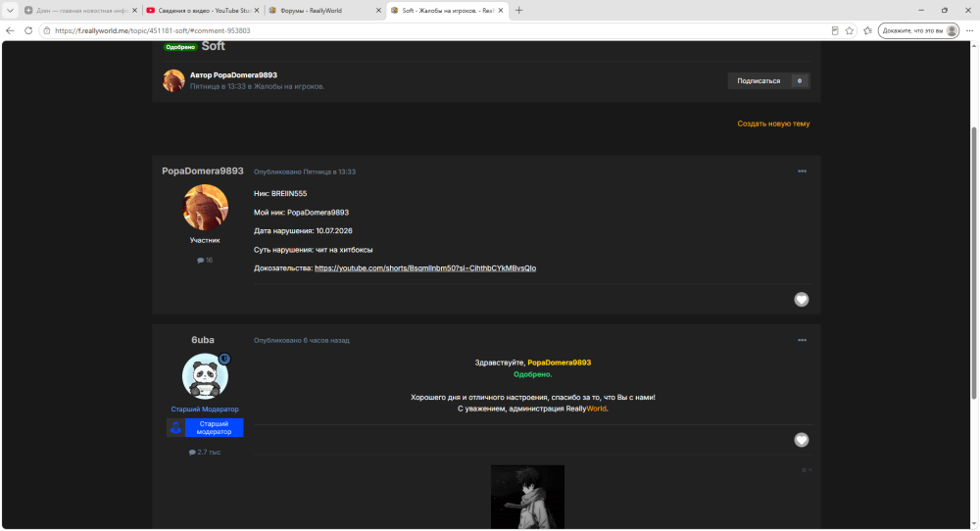
Task: Click Старший Модератор group text under 6uba
Action: click(x=205, y=410)
